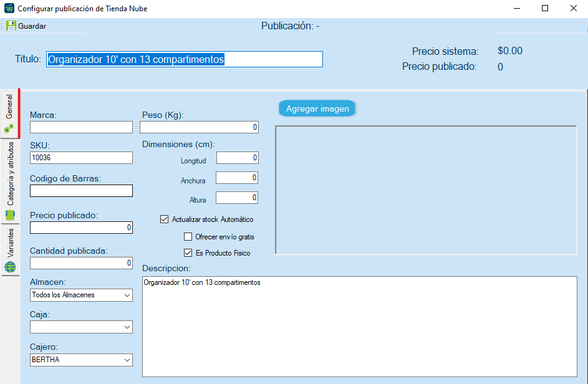Switch to the General tab
This screenshot has width=588, height=384.
tap(10, 113)
